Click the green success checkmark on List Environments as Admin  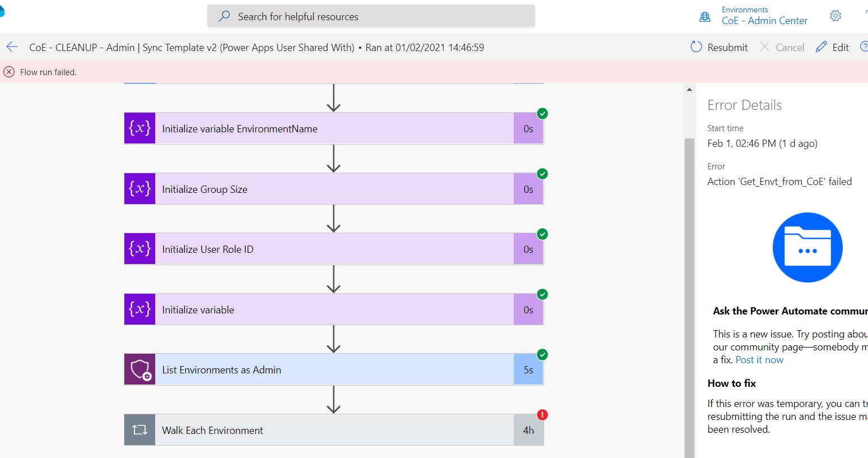(x=542, y=355)
